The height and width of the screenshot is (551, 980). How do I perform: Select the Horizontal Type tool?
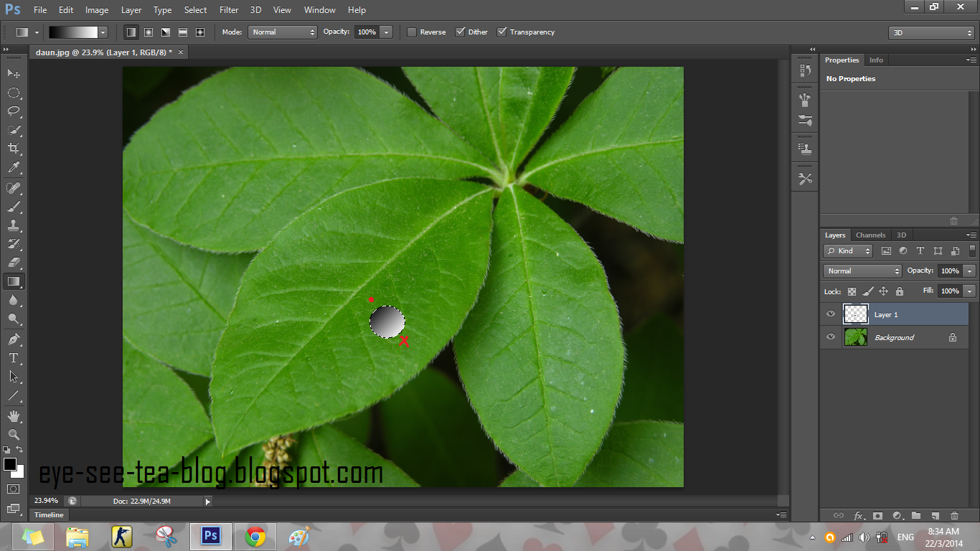tap(14, 357)
